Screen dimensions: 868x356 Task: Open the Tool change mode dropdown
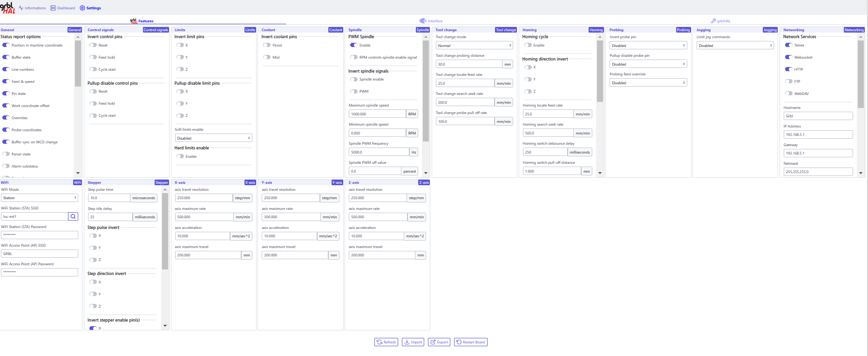click(474, 46)
